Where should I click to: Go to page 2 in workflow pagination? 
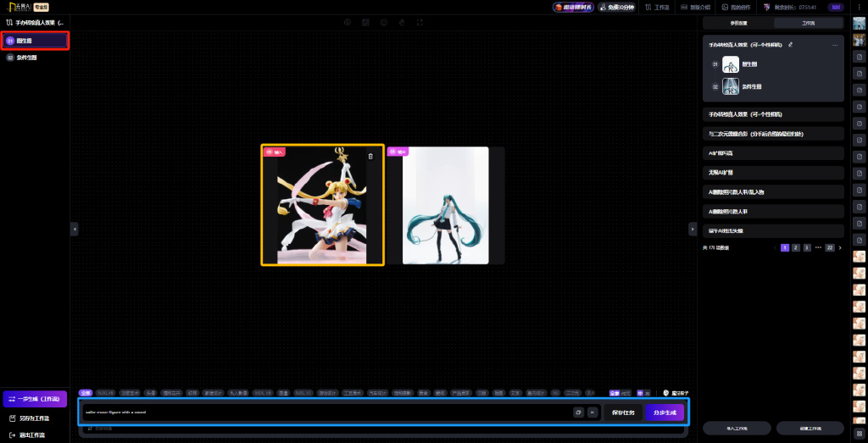[795, 248]
